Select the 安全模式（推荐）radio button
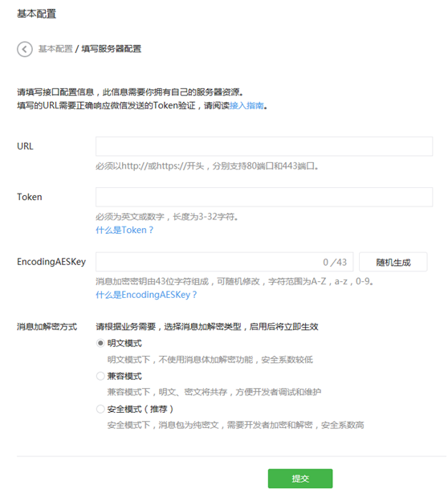 click(100, 409)
